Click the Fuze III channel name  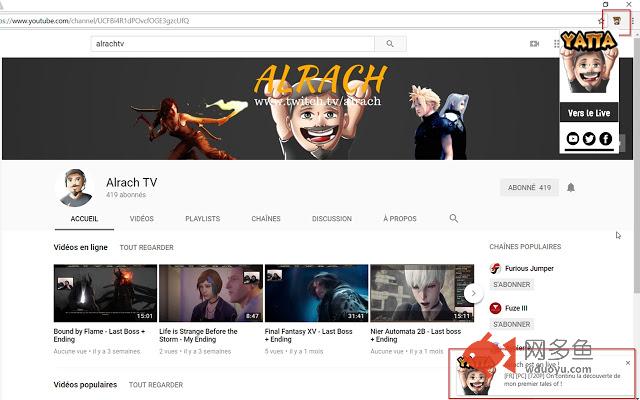click(x=516, y=308)
